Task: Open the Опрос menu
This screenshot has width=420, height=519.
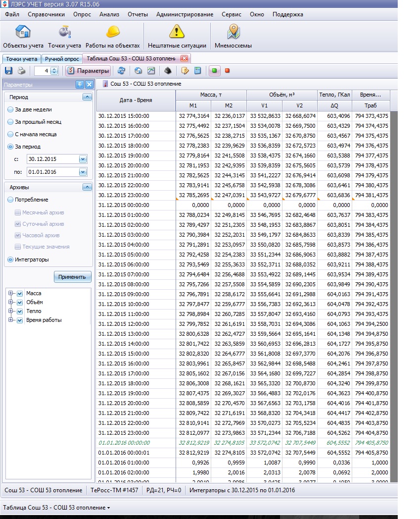Action: pos(82,14)
